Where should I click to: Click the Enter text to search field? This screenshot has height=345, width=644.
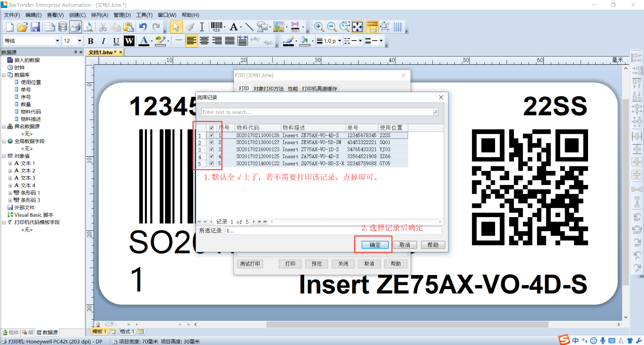317,112
